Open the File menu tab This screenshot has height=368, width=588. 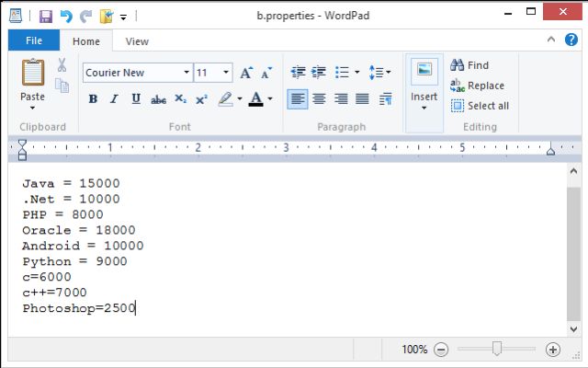coord(34,40)
